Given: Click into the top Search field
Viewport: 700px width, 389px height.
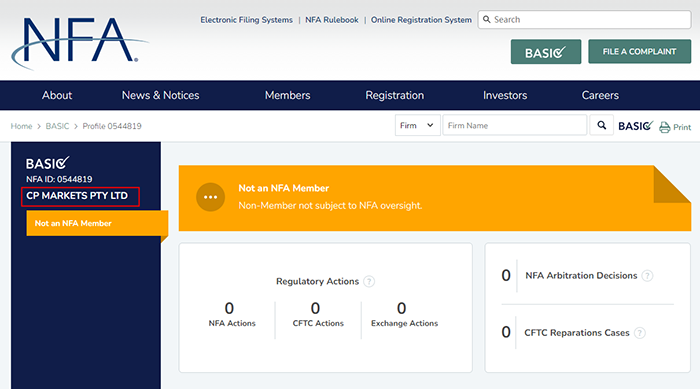Looking at the screenshot, I should click(x=584, y=20).
